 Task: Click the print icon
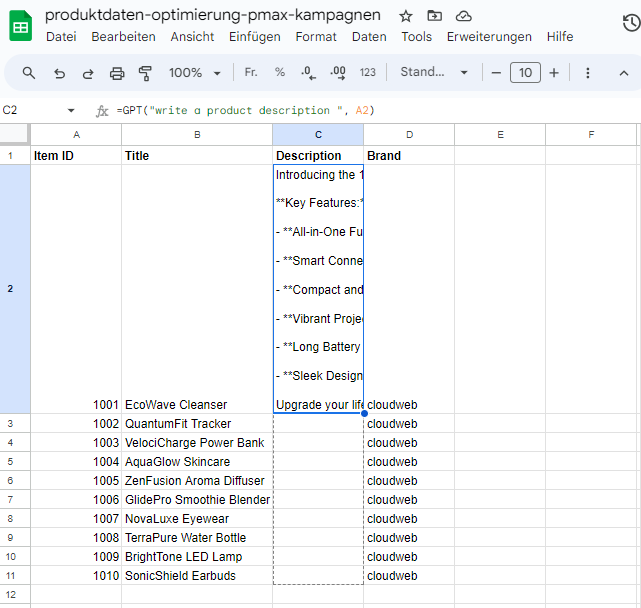(117, 73)
